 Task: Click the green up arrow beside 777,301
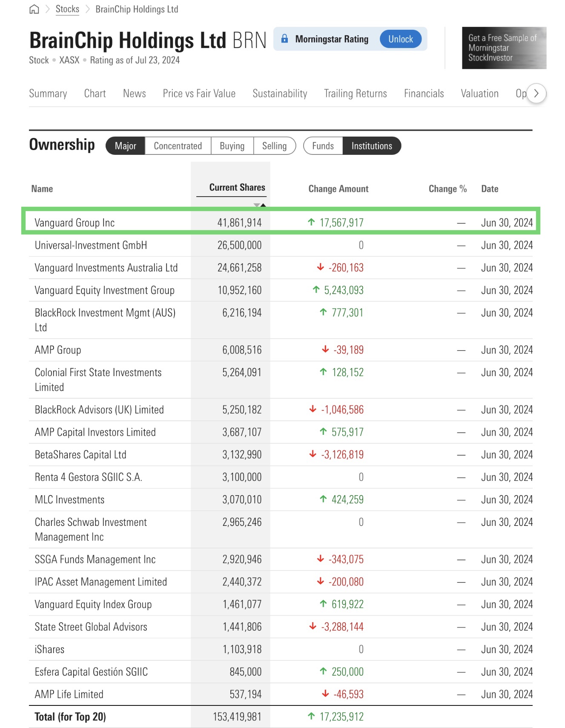point(323,312)
